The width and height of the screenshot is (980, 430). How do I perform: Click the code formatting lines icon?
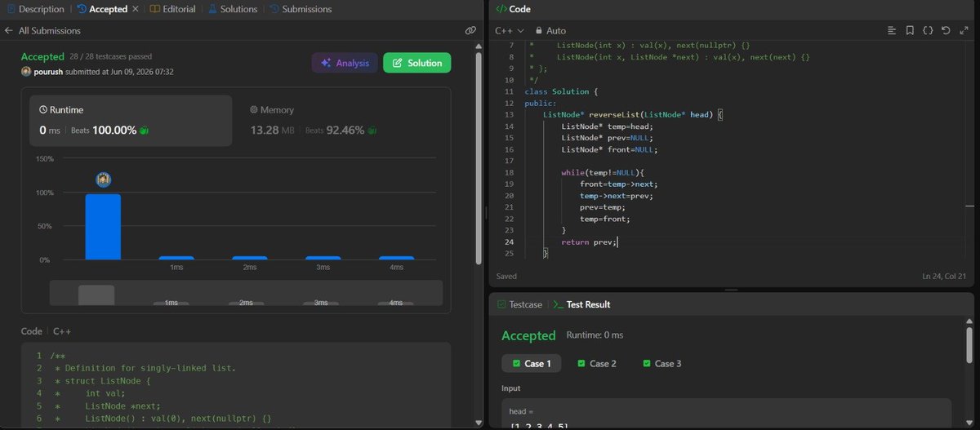pyautogui.click(x=892, y=30)
